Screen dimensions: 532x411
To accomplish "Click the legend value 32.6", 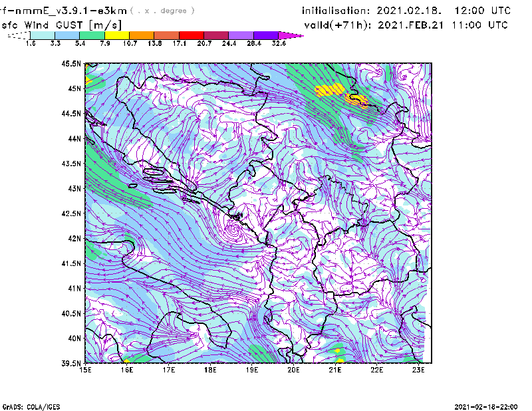I will click(x=279, y=43).
